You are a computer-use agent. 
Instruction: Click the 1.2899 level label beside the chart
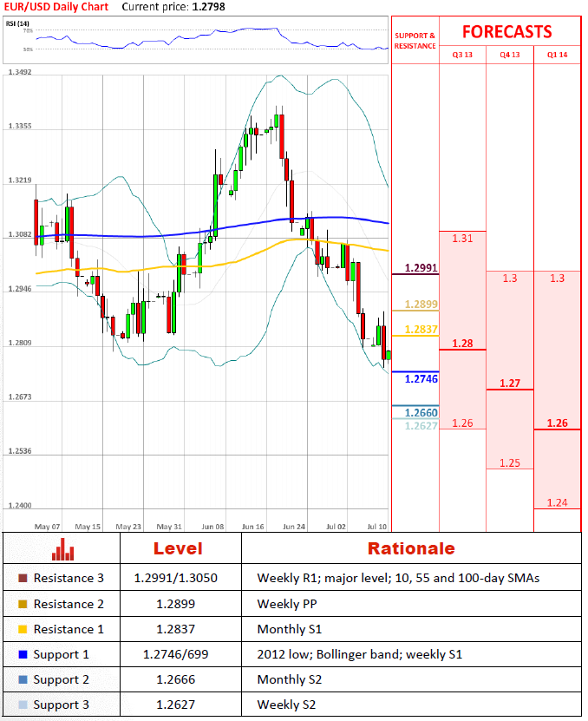pyautogui.click(x=421, y=305)
